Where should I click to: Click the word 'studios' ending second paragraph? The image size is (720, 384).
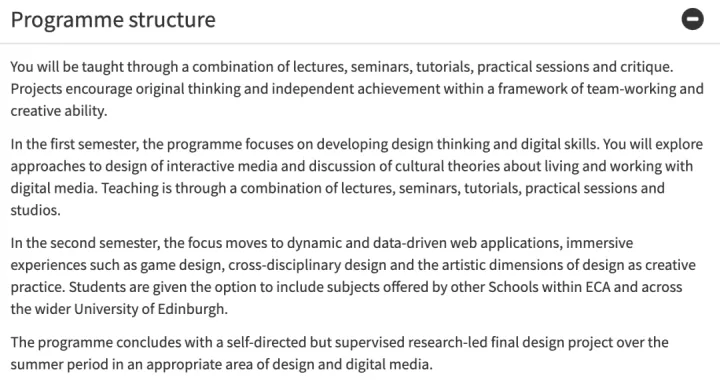[34, 210]
